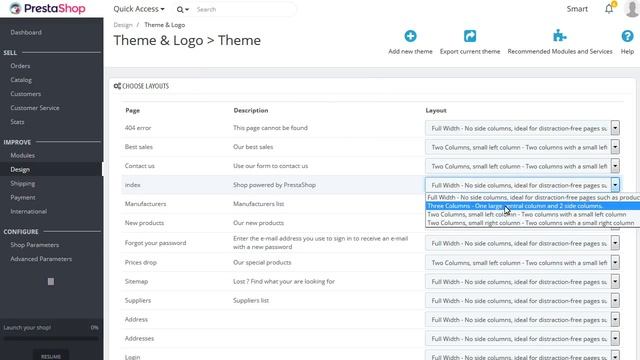The image size is (640, 360).
Task: Click the Choose Layouts panel heading
Action: coord(141,86)
